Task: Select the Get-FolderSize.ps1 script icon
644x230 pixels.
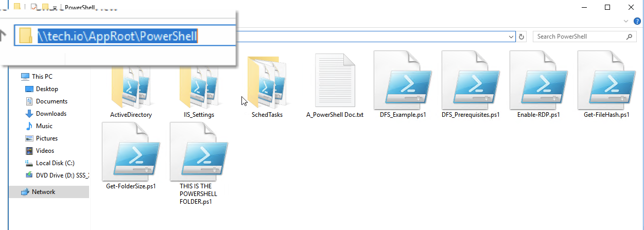Action: [x=131, y=152]
